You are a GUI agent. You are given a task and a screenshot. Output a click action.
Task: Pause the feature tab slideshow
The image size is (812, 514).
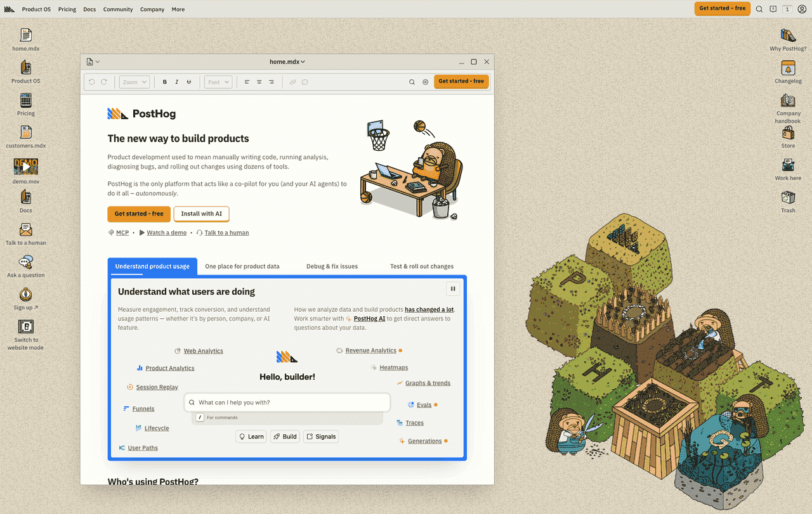click(x=453, y=289)
